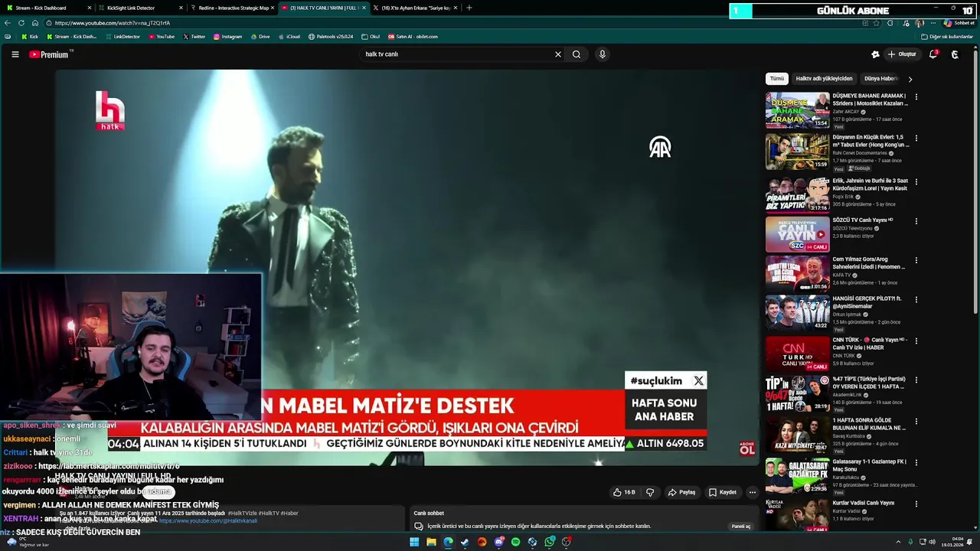Click the ABONE OL subscribe watermark

tap(746, 449)
